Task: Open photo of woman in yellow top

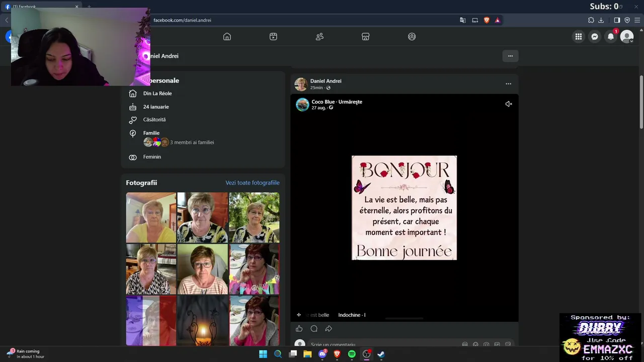Action: (151, 217)
